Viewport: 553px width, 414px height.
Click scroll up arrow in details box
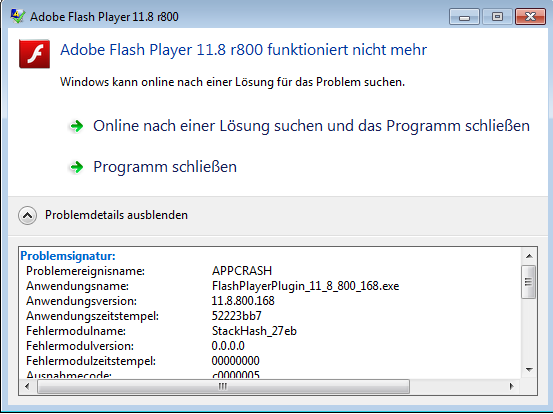529,256
